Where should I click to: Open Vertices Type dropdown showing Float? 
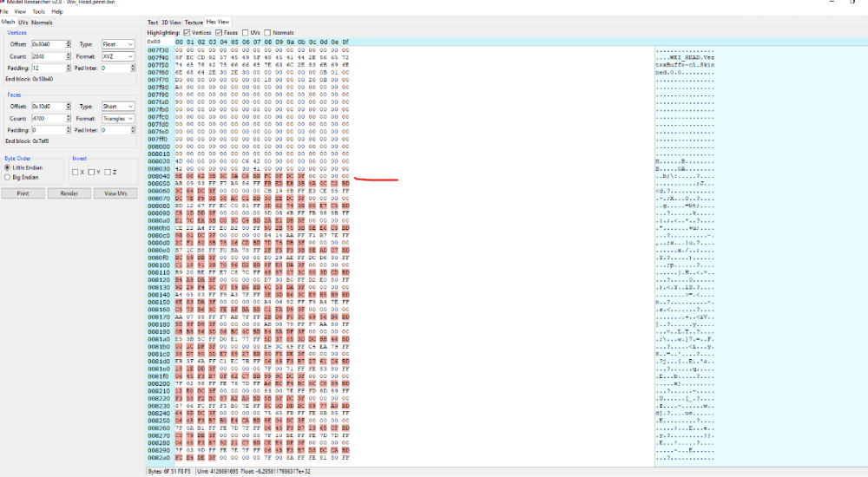118,44
